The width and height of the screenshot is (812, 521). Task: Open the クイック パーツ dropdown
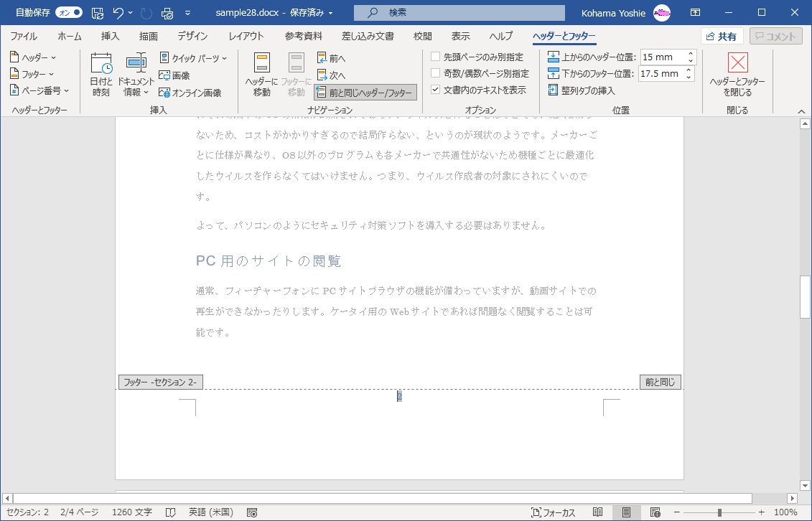pyautogui.click(x=193, y=58)
